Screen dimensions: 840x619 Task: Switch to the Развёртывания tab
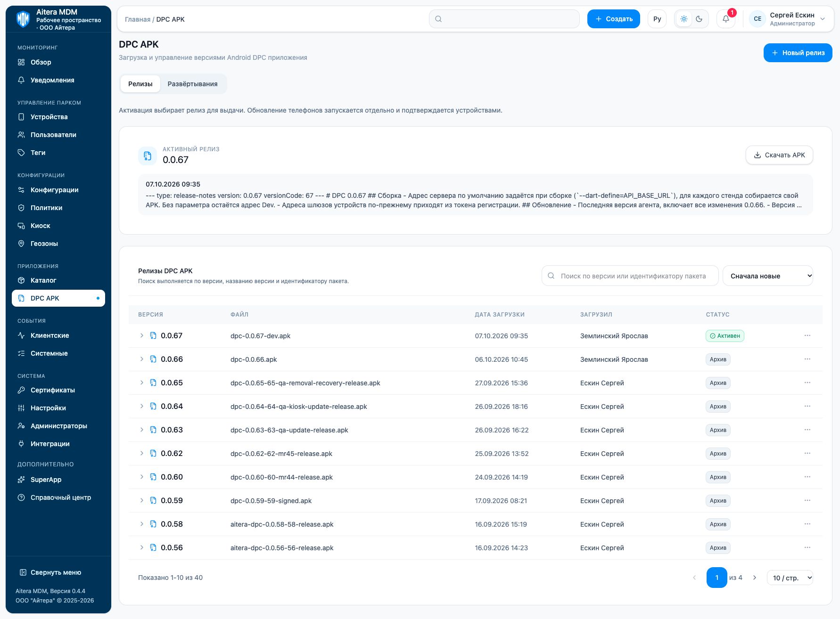[x=192, y=84]
